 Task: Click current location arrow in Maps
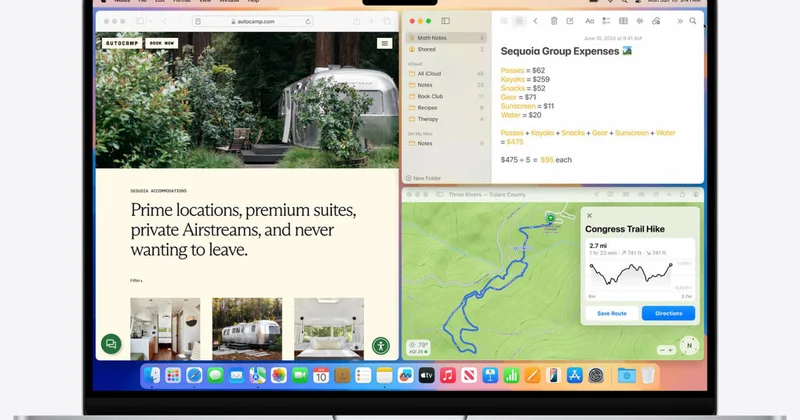(x=595, y=194)
